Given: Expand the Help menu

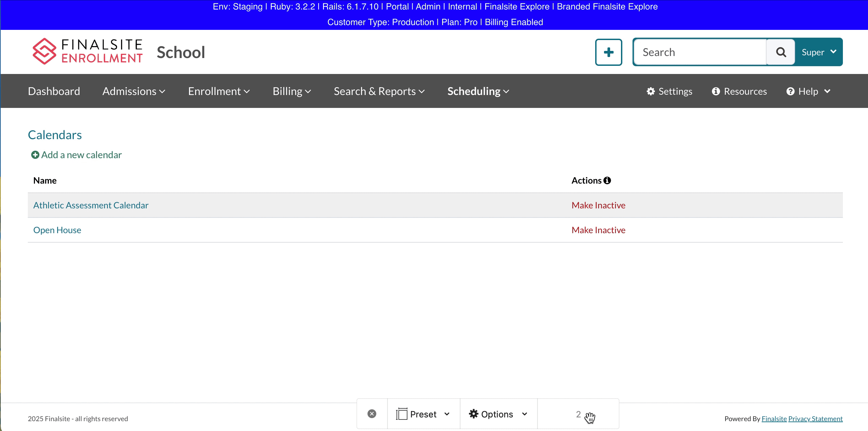Looking at the screenshot, I should 808,91.
